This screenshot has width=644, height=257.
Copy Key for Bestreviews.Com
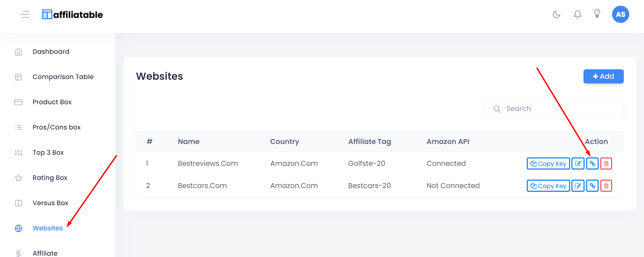coord(548,163)
